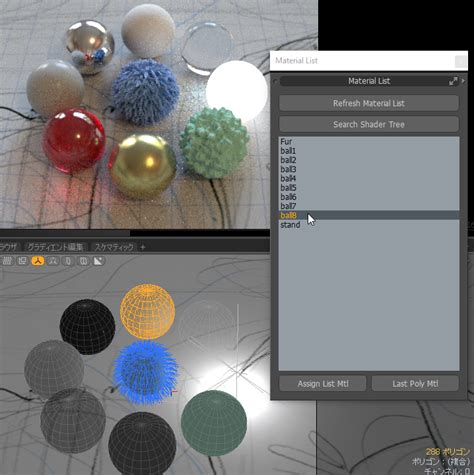
Task: Select ball2 in the material list
Action: (369, 160)
